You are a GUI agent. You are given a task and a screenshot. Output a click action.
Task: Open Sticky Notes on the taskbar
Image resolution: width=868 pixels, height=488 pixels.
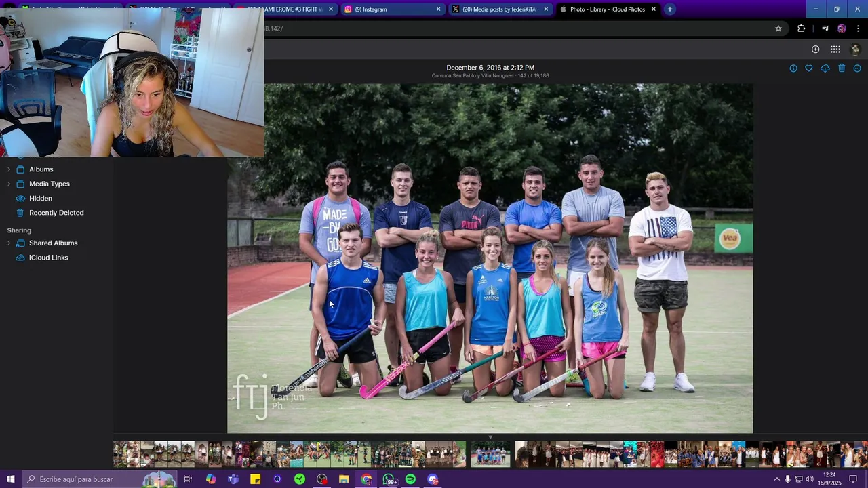coord(256,479)
